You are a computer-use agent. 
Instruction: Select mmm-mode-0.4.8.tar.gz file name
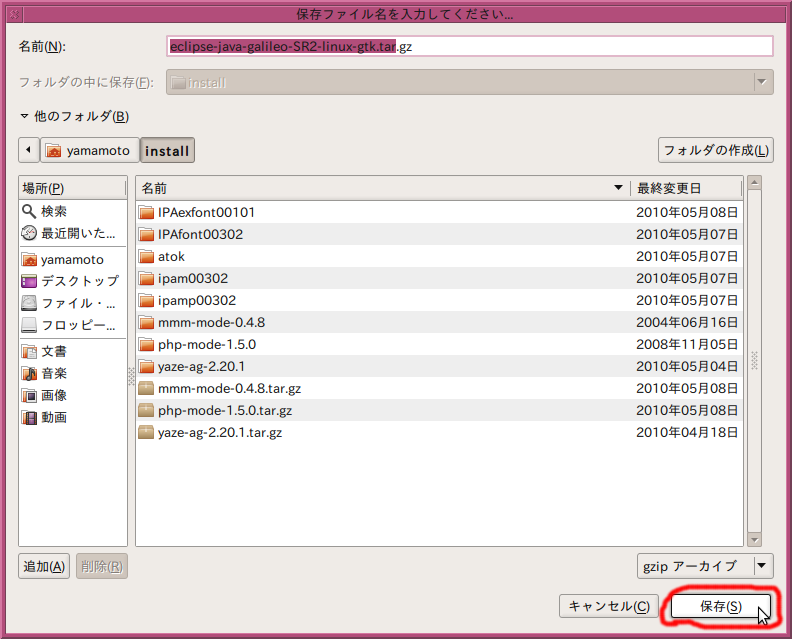pos(229,388)
